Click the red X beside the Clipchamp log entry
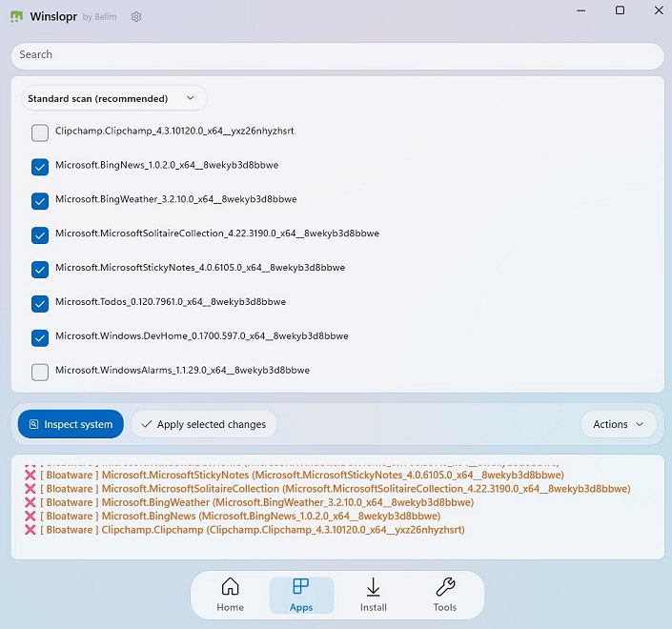This screenshot has height=629, width=672. [30, 530]
